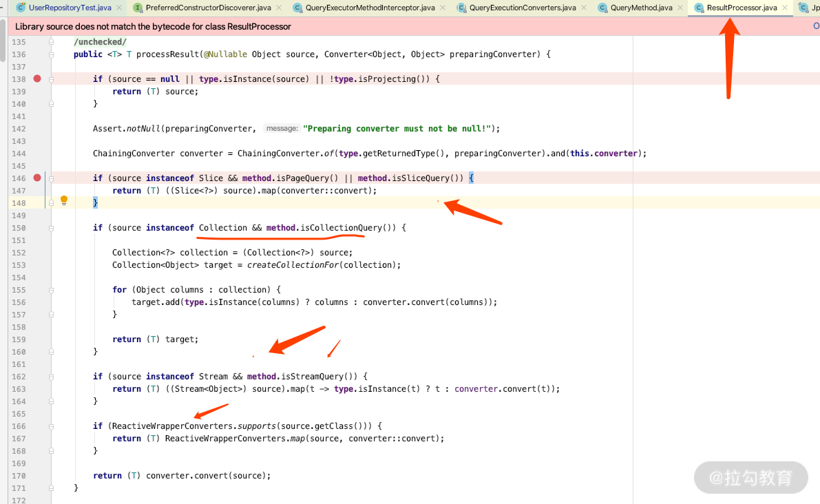The image size is (820, 504).
Task: Close the QueryExecutionConverters.java tab
Action: [584, 8]
